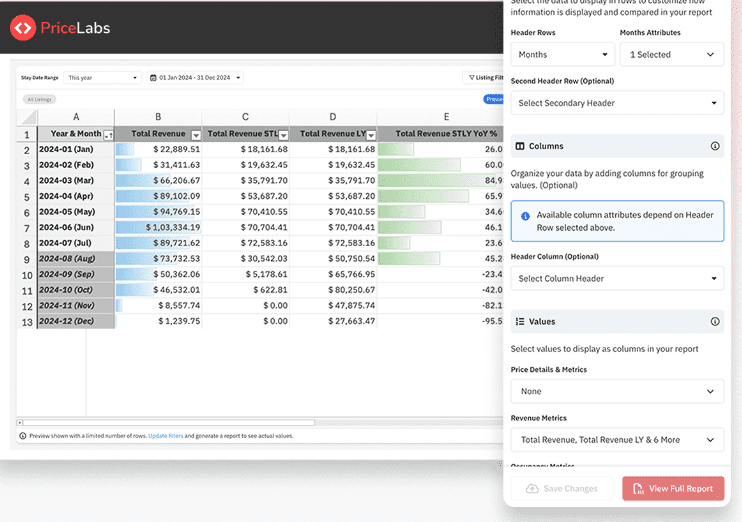Click the View Full Report button

pyautogui.click(x=673, y=488)
